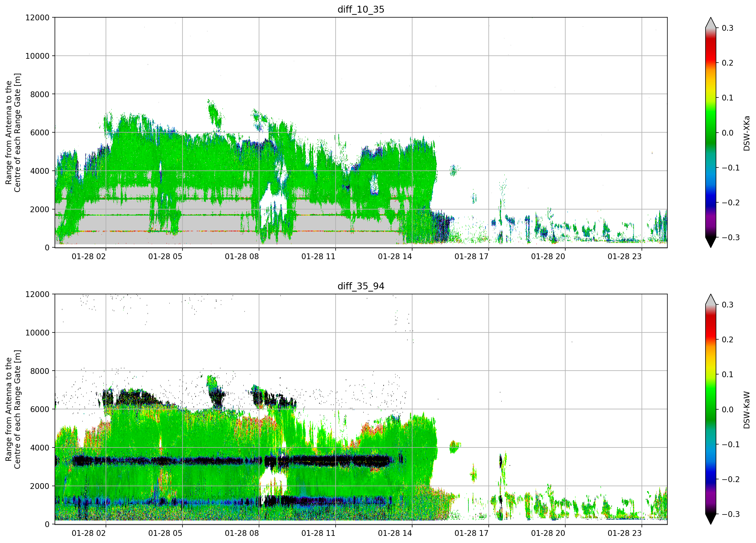Click the DSW-KaW colorbar label

[x=747, y=410]
